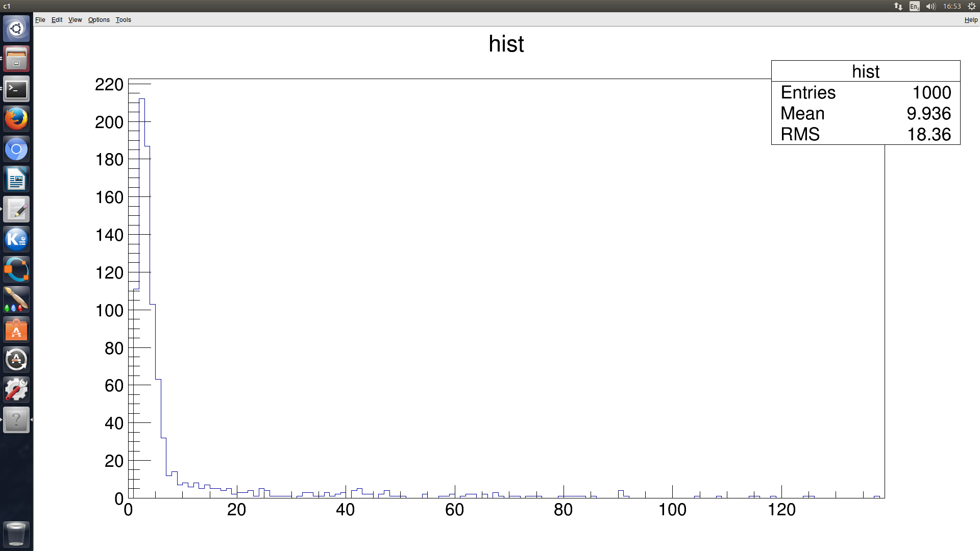980x551 pixels.
Task: Expand the Options menu
Action: click(x=99, y=20)
